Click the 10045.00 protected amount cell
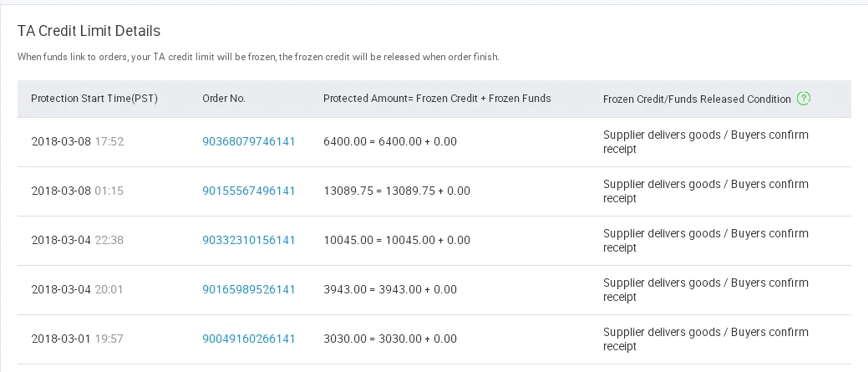Image resolution: width=868 pixels, height=372 pixels. point(397,240)
